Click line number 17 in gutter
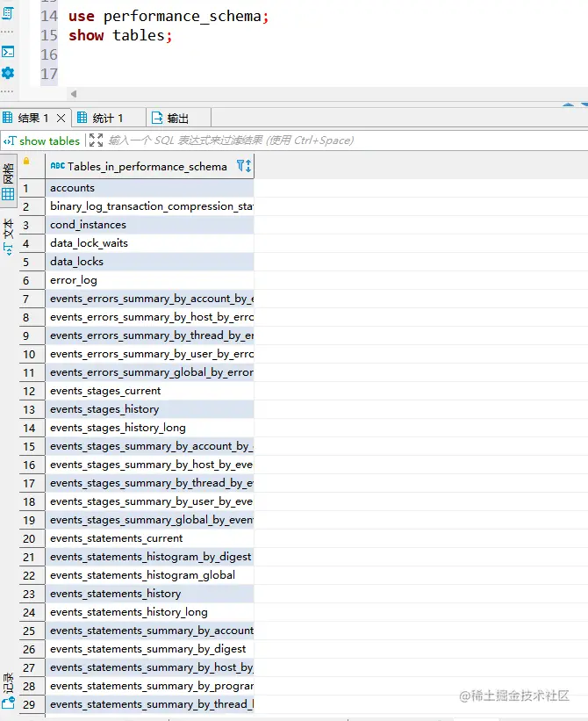Image resolution: width=588 pixels, height=721 pixels. (x=48, y=74)
